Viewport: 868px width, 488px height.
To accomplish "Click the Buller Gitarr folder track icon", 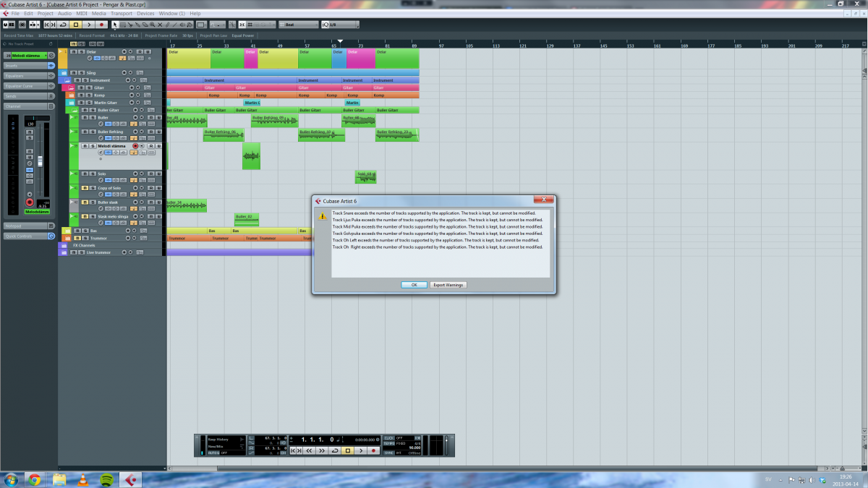I will [x=75, y=110].
